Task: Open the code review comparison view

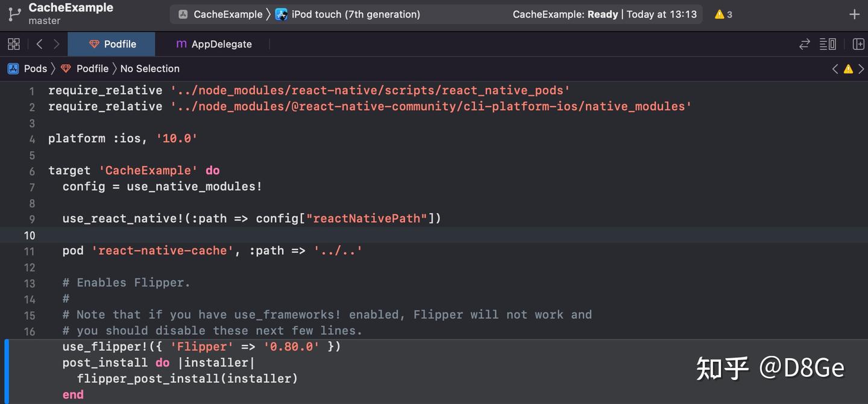Action: tap(804, 43)
